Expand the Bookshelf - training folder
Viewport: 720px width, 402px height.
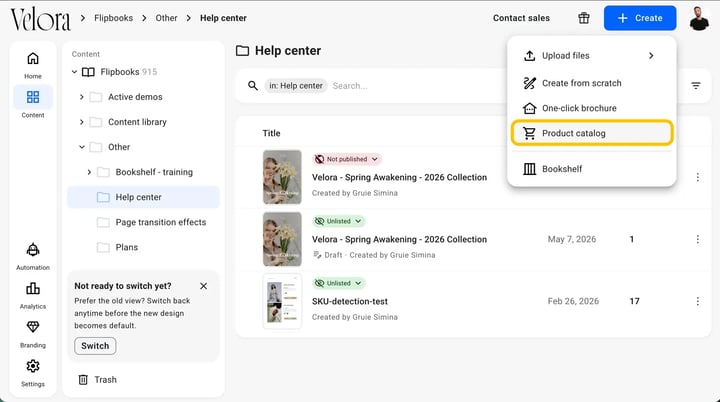point(89,172)
